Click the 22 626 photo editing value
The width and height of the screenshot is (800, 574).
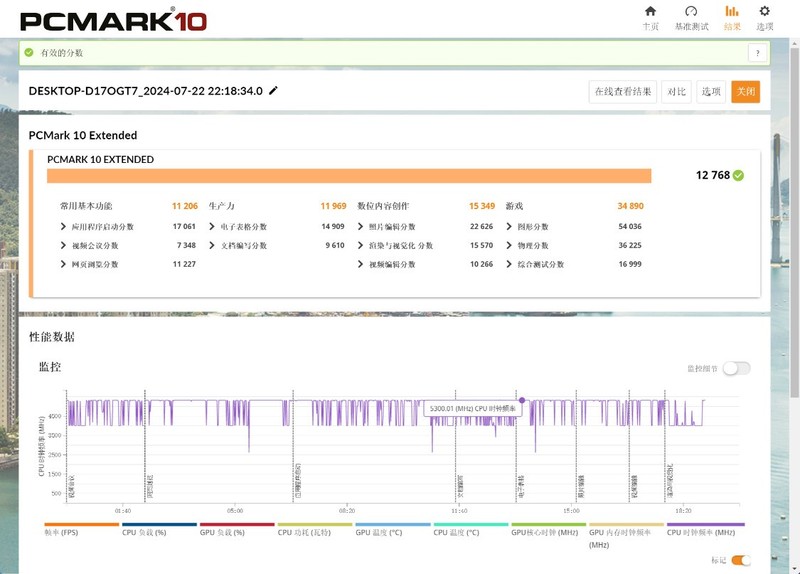coord(482,227)
